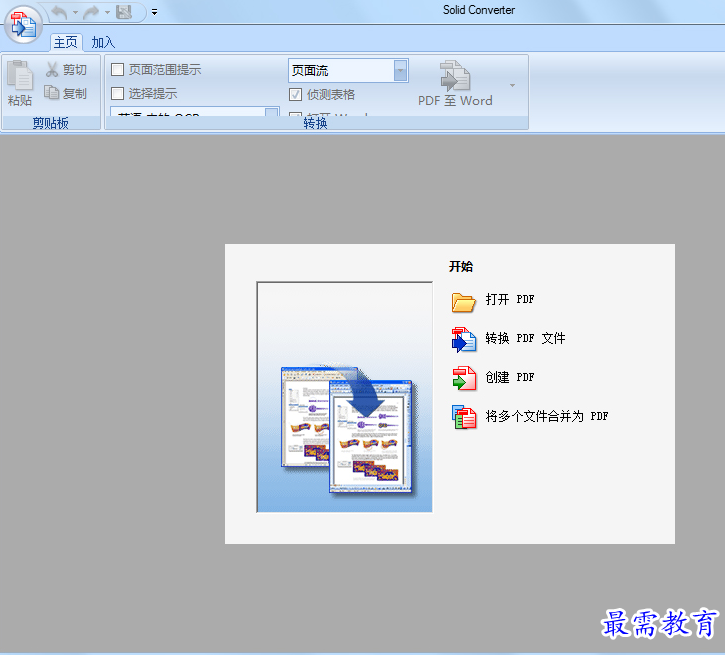Image resolution: width=725 pixels, height=655 pixels.
Task: Open the Undo history dropdown arrow
Action: [75, 12]
